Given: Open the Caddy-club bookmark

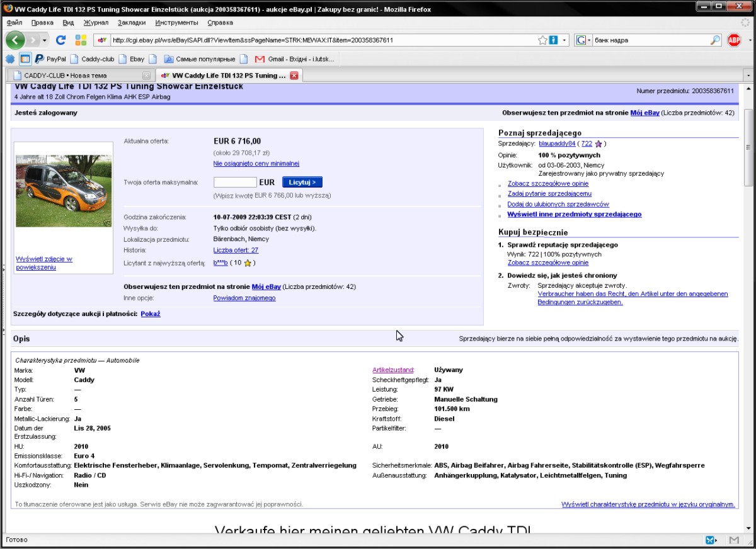Looking at the screenshot, I should click(x=93, y=59).
